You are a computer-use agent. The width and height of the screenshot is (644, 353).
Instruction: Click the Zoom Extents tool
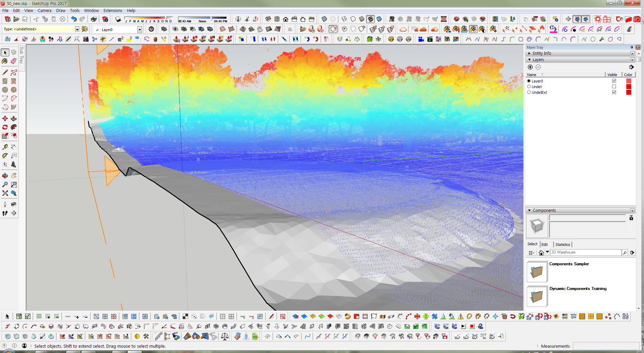click(5, 193)
